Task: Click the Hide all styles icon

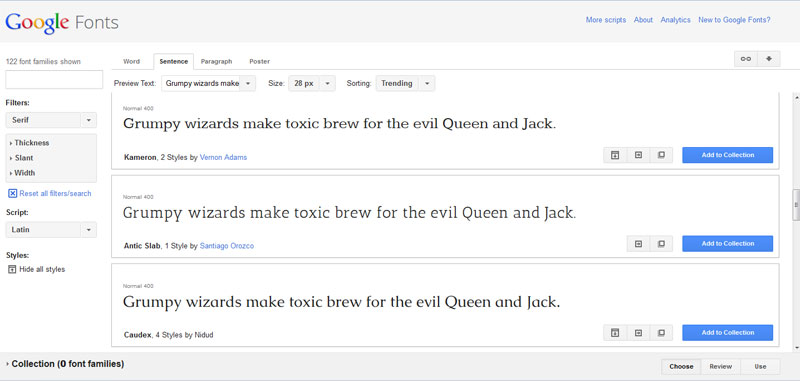Action: coord(13,269)
